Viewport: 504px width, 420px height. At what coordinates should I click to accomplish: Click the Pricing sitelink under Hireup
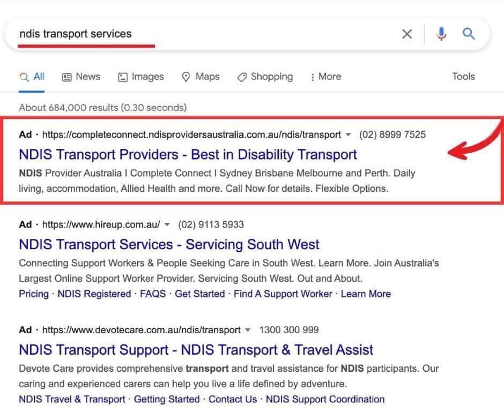(33, 294)
